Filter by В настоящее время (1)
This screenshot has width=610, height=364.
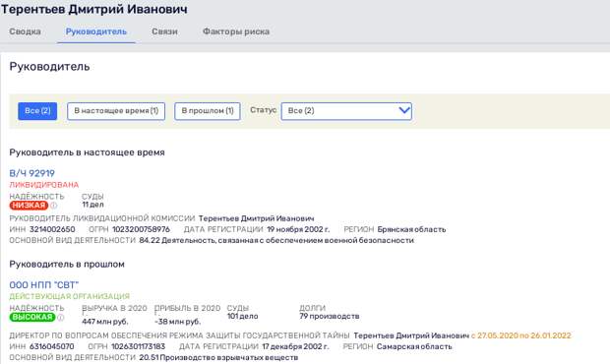click(x=116, y=111)
